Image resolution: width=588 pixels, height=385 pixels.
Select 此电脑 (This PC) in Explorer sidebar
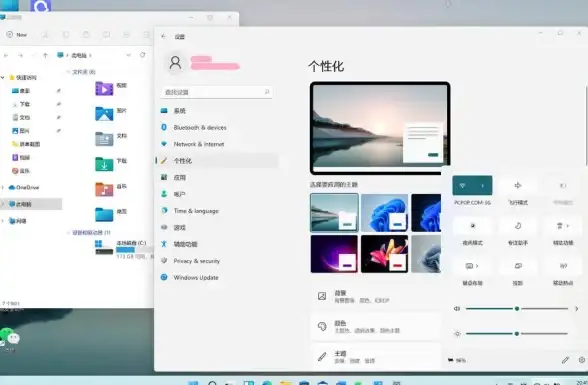[31, 204]
